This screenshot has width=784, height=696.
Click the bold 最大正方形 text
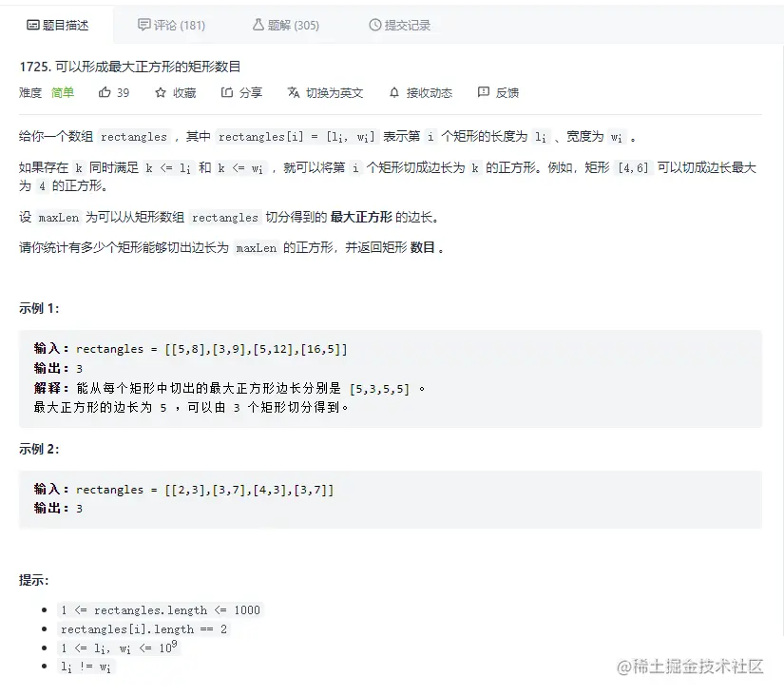pos(361,217)
